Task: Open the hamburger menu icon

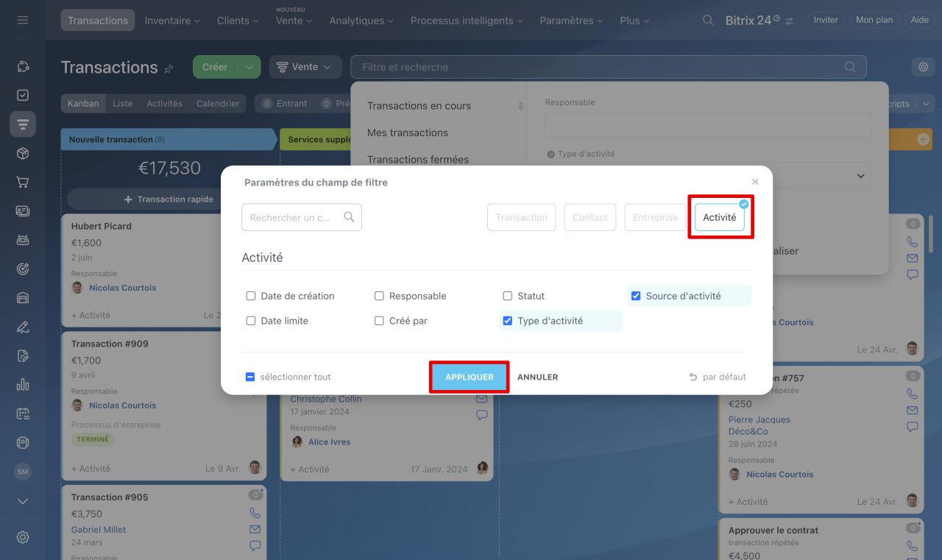Action: [x=23, y=20]
